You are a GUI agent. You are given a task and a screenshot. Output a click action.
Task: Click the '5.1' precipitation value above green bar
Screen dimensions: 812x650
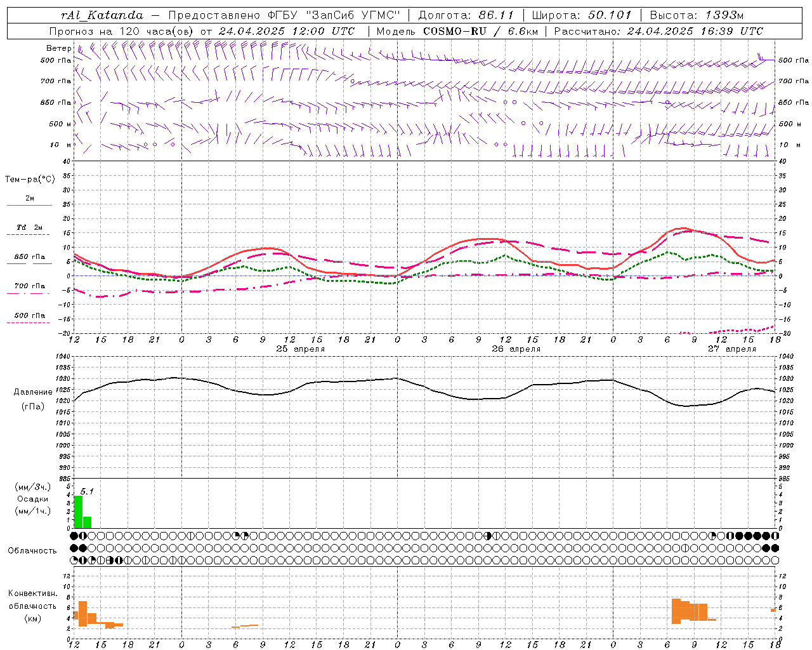coord(87,491)
